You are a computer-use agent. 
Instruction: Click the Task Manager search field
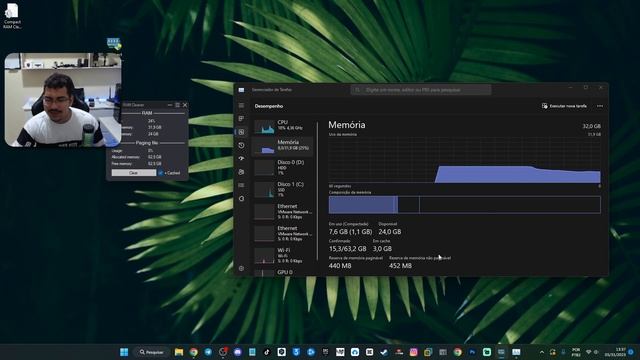[421, 90]
